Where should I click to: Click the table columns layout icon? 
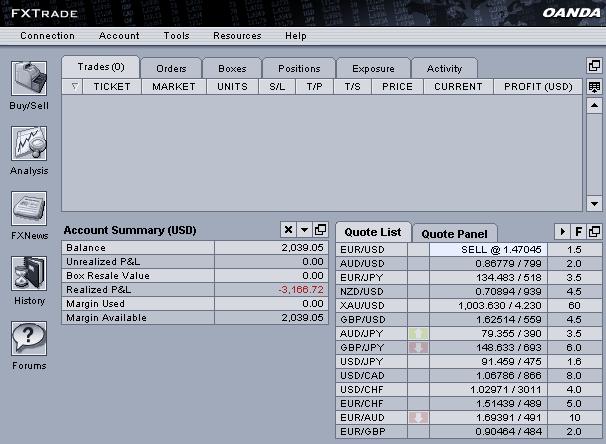coord(594,87)
